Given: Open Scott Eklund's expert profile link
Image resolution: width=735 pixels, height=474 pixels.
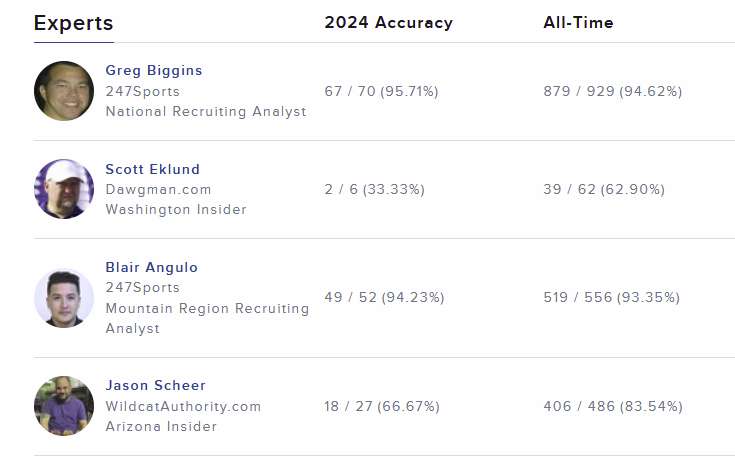Looking at the screenshot, I should pyautogui.click(x=152, y=169).
